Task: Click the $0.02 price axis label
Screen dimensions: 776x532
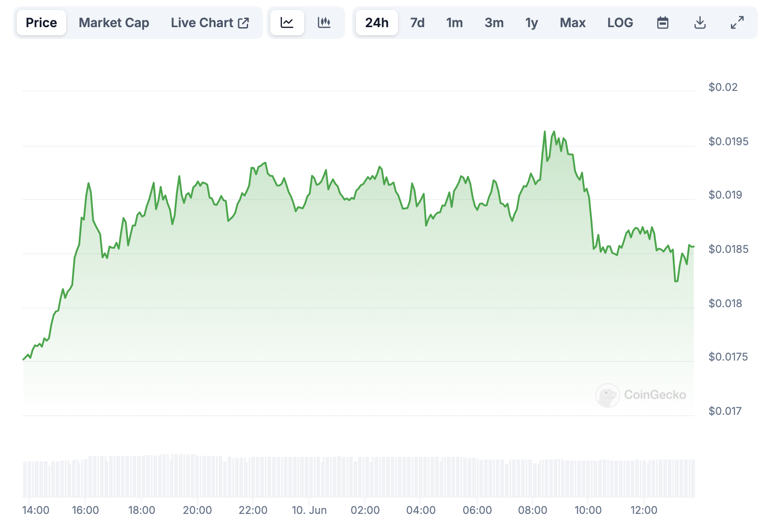Action: 723,87
